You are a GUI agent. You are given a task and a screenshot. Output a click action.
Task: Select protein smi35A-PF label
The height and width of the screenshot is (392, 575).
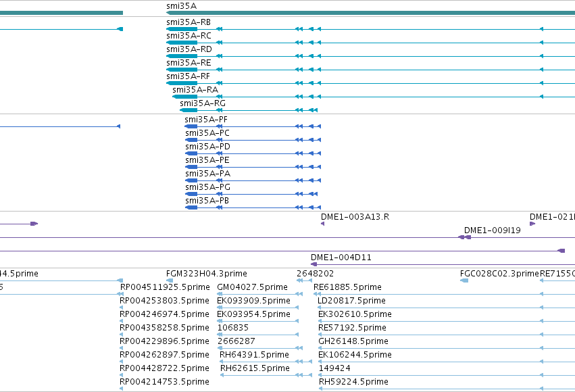pos(206,120)
